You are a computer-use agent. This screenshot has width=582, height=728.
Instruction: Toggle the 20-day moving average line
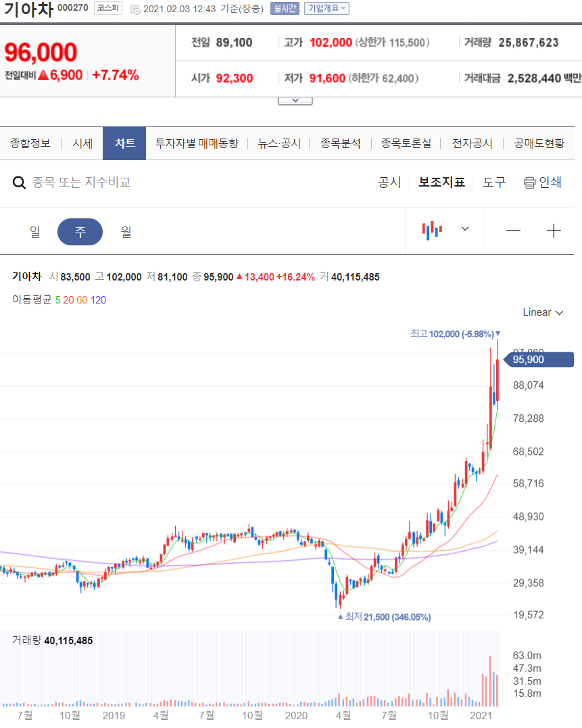[x=69, y=300]
